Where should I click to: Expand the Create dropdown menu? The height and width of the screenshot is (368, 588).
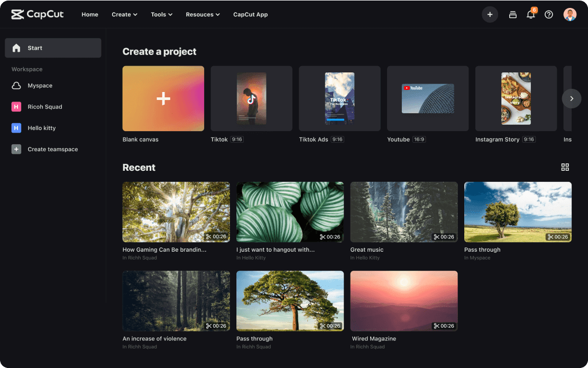point(124,14)
